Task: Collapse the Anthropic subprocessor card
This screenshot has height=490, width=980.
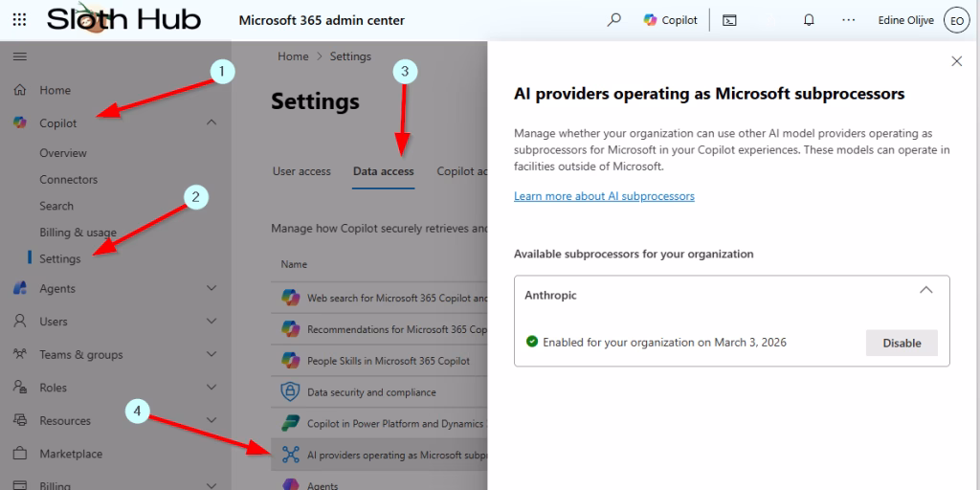Action: [x=926, y=290]
